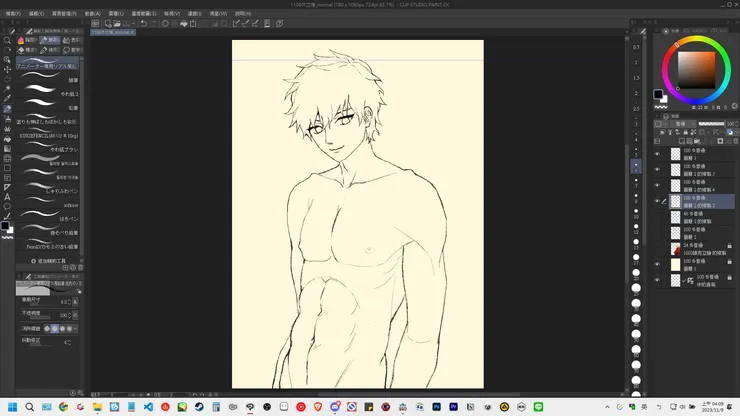
Task: Choose the はがペン brush in the sub tool list
Action: pyautogui.click(x=47, y=216)
